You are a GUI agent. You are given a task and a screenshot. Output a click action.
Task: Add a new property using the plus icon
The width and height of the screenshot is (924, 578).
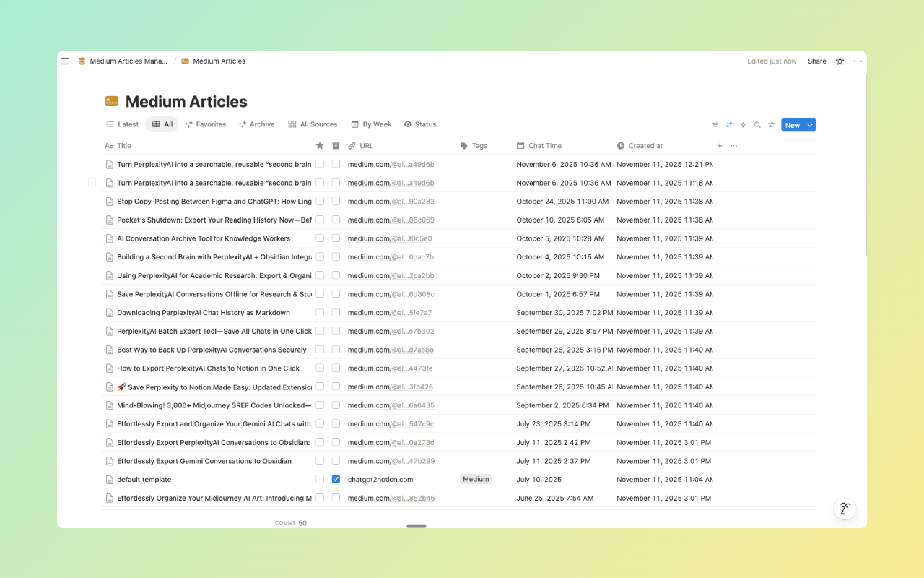720,145
